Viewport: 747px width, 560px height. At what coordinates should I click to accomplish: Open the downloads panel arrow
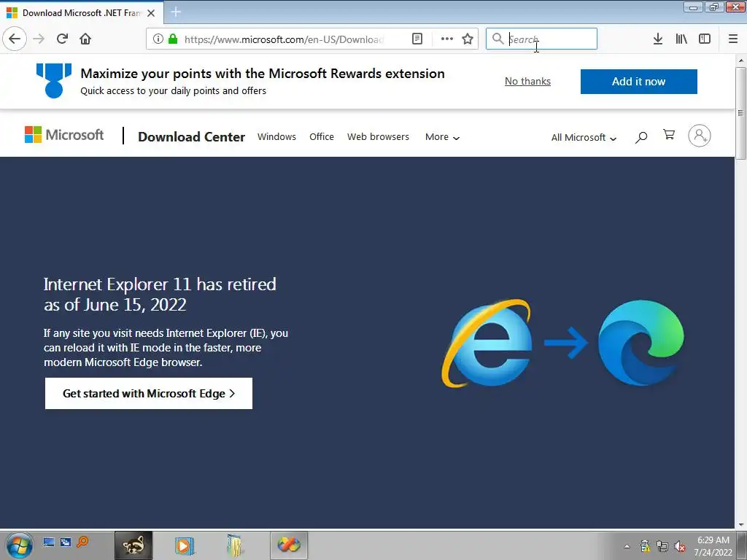tap(658, 39)
